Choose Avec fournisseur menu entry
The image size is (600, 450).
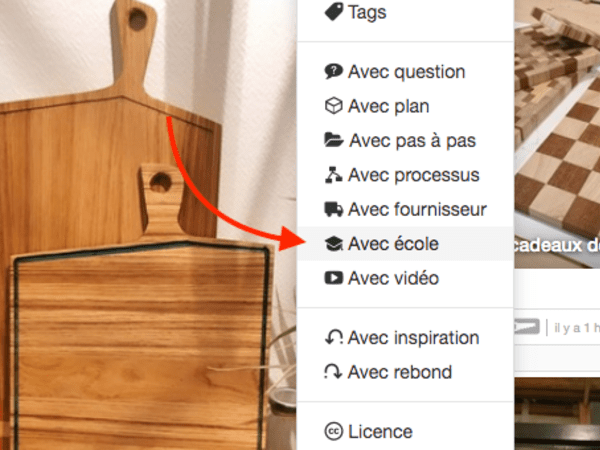(406, 209)
